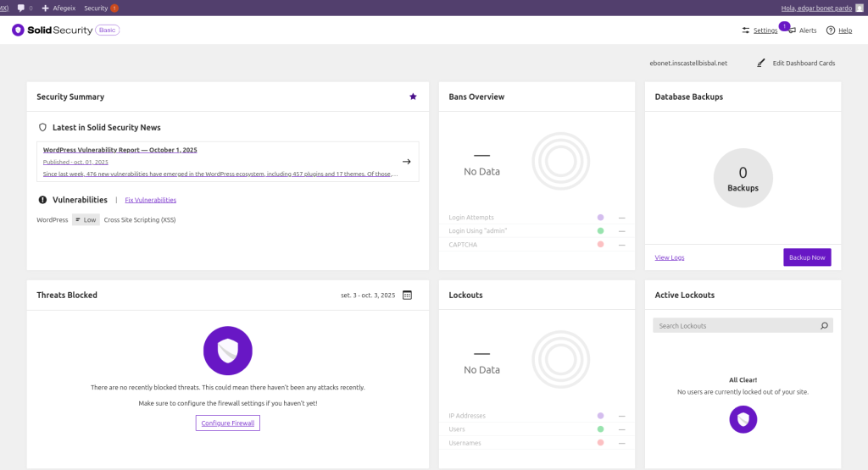868x470 pixels.
Task: Open the calendar date picker icon
Action: coord(407,296)
